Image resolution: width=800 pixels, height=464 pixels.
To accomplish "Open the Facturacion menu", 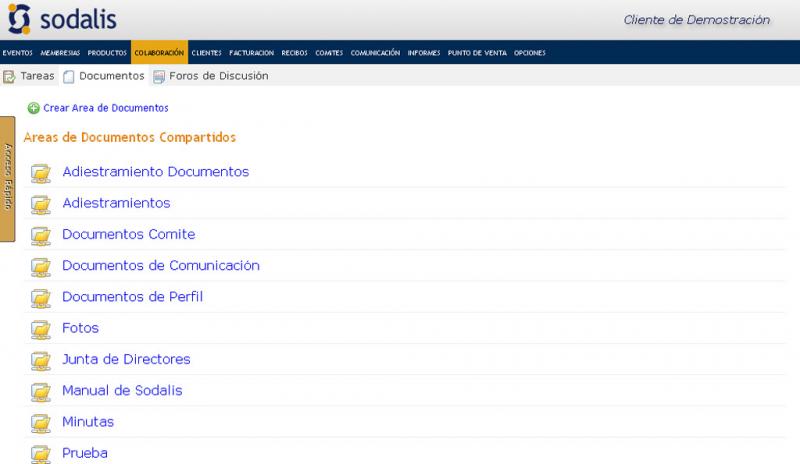I will [x=251, y=53].
